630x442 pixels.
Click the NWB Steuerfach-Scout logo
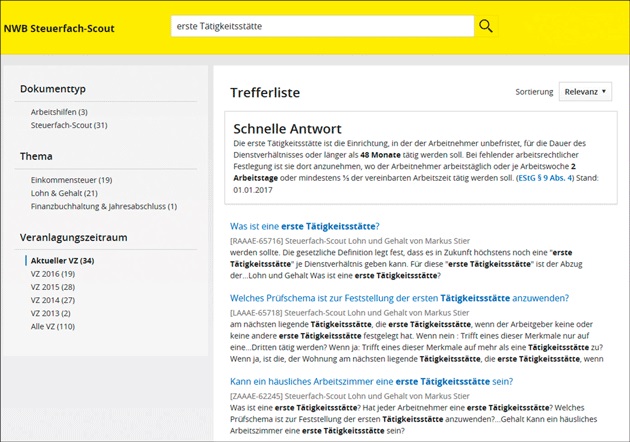[x=59, y=28]
